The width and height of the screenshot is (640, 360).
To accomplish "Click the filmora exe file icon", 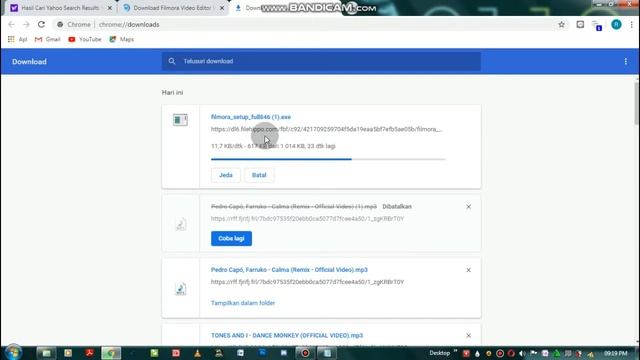I will point(180,120).
